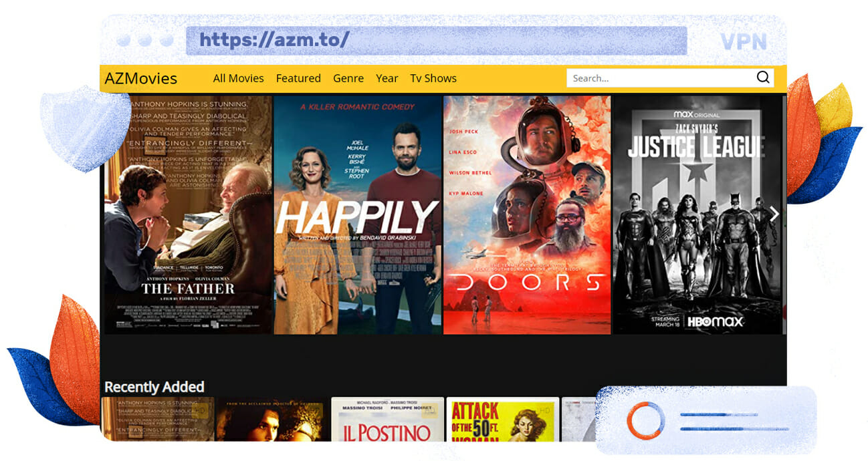Screen dimensions: 868x461
Task: Click the search magnifier icon
Action: click(763, 78)
